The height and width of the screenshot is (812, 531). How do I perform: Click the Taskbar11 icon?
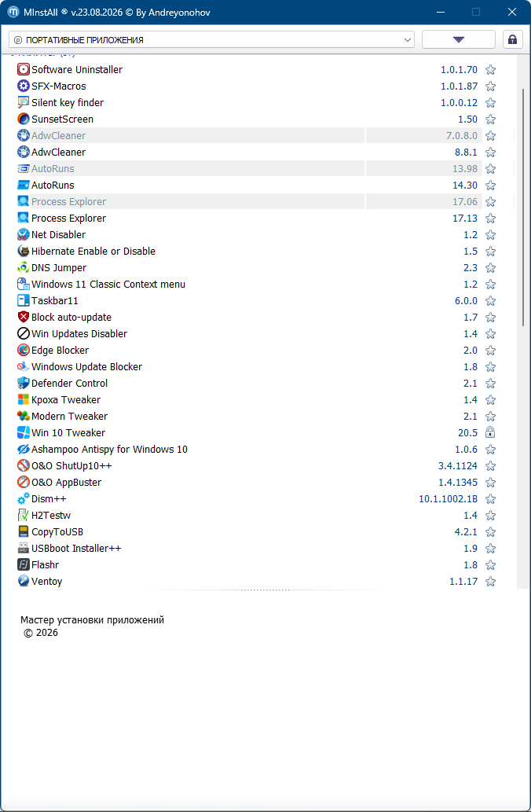(x=24, y=300)
